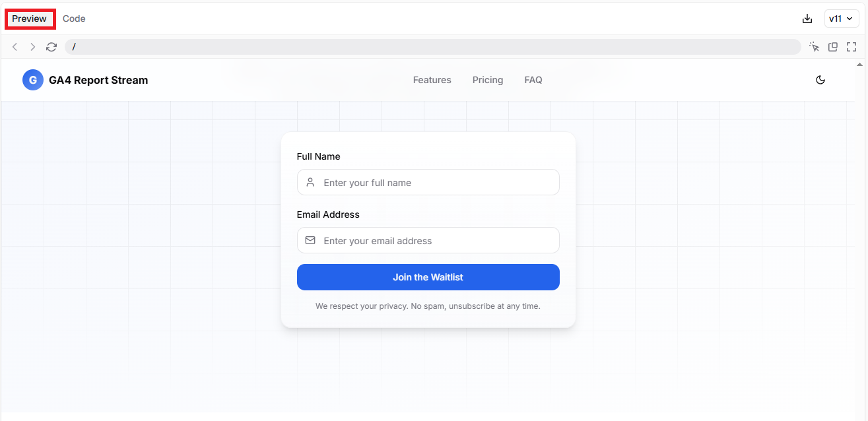The height and width of the screenshot is (421, 868).
Task: Switch to the Code tab
Action: (x=74, y=18)
